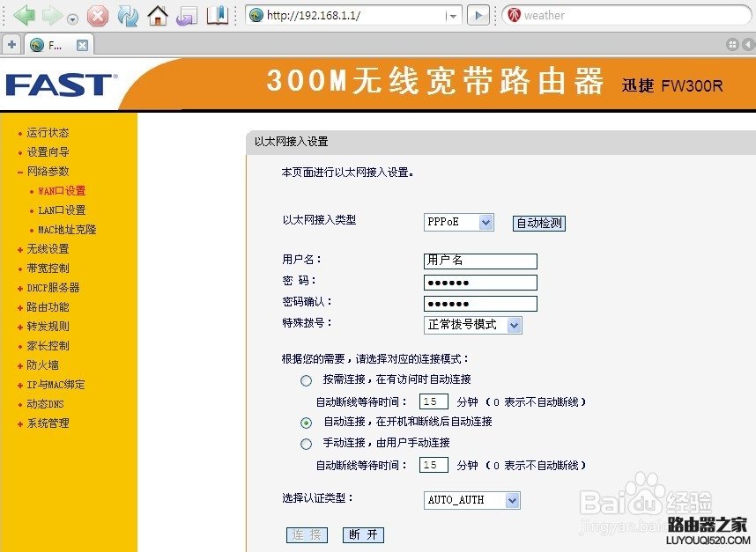Open 设置向导 in the sidebar
The image size is (756, 552).
point(48,152)
